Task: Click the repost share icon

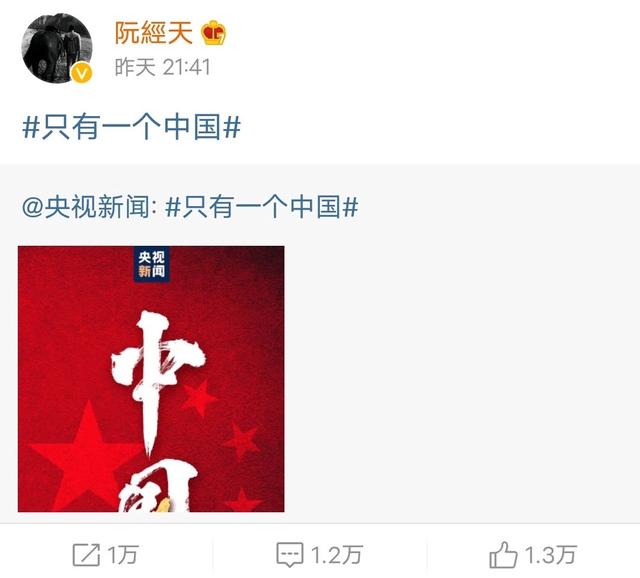Action: point(86,555)
